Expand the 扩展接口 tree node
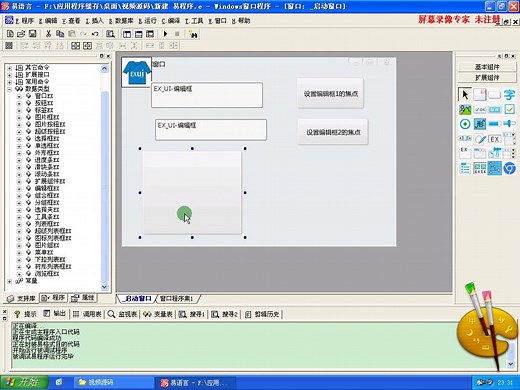The height and width of the screenshot is (390, 520). click(x=10, y=75)
